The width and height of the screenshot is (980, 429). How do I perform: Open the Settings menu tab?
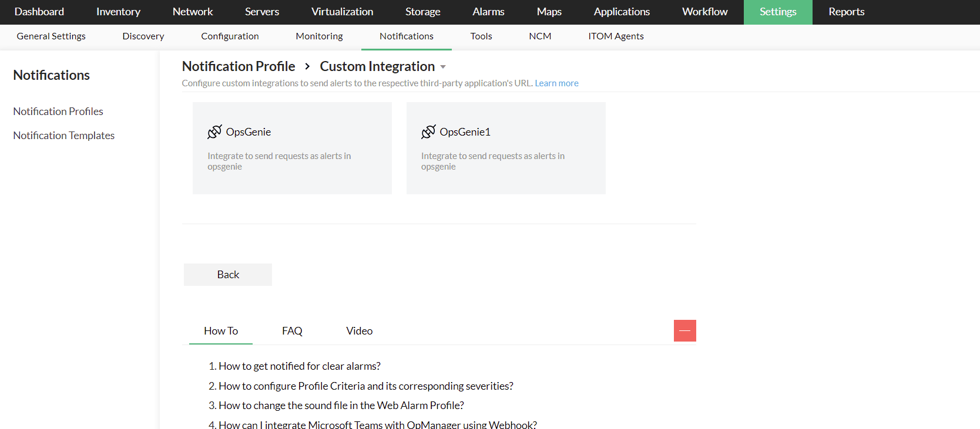point(777,12)
